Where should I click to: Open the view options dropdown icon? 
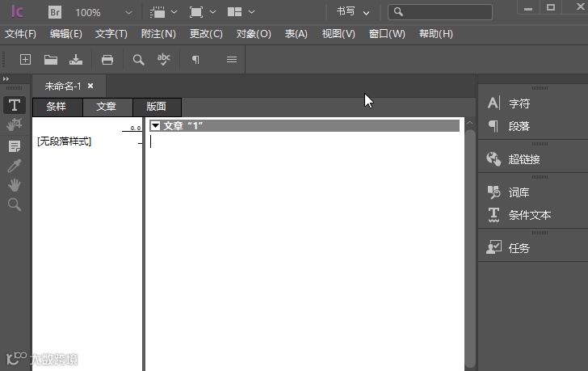pyautogui.click(x=163, y=12)
